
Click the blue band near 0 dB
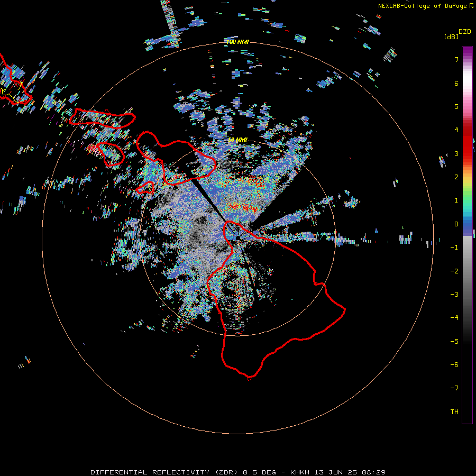467,226
